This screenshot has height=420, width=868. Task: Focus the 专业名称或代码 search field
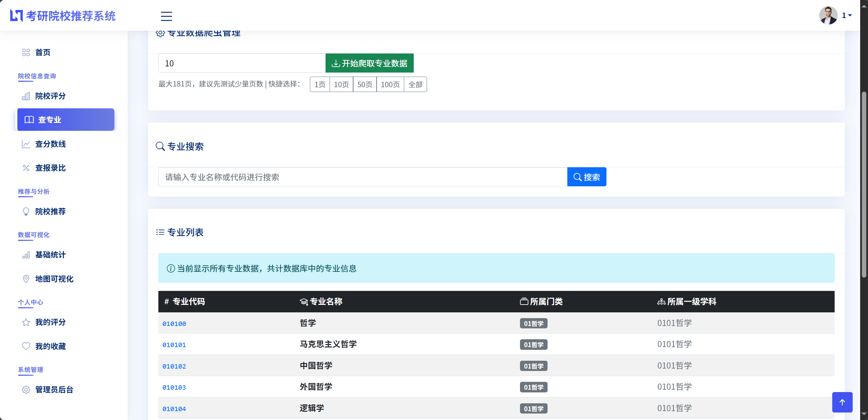[x=362, y=177]
